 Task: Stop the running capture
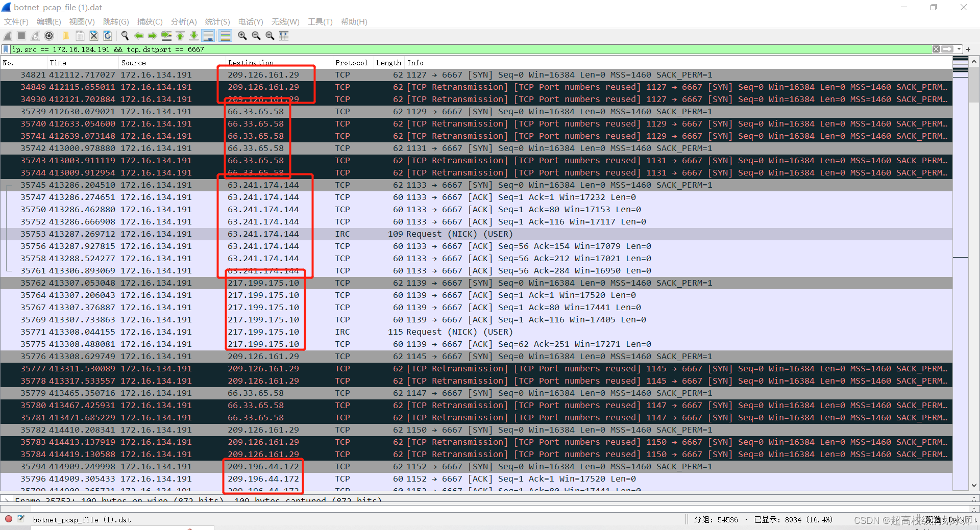pos(21,36)
